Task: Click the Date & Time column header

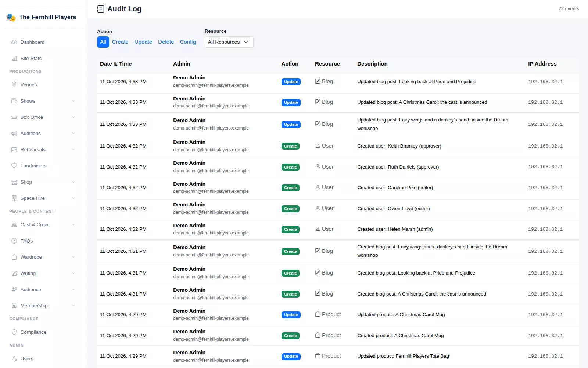Action: (x=116, y=64)
